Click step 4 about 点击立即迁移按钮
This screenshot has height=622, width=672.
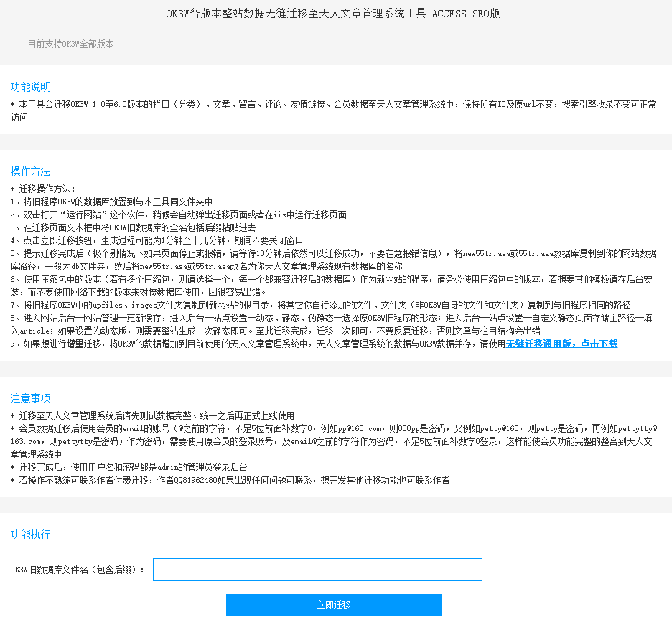tap(157, 240)
